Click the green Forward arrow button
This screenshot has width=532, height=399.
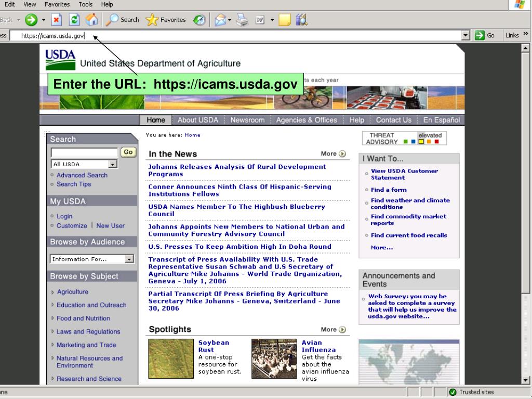(x=31, y=20)
